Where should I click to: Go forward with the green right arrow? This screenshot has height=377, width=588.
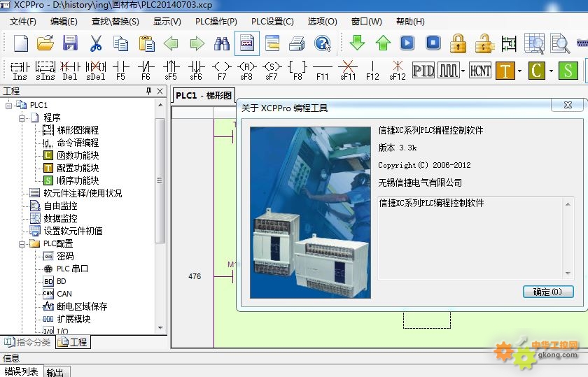(x=197, y=43)
